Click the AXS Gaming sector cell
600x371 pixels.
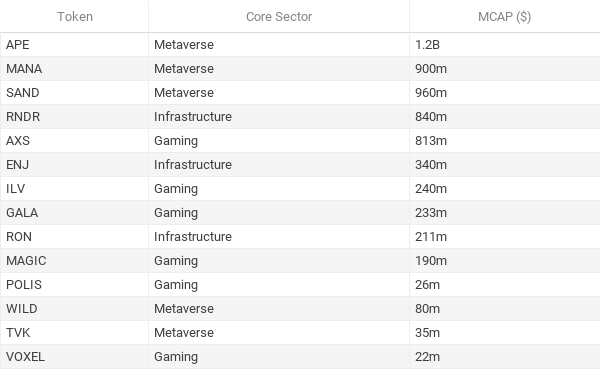[279, 141]
